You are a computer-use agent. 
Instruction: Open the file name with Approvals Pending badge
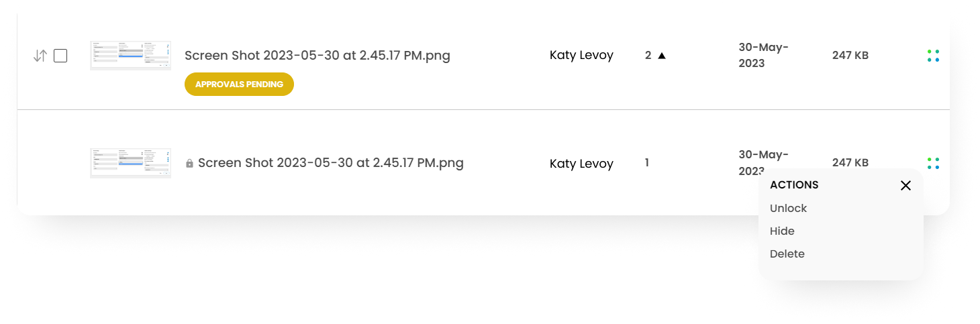317,56
